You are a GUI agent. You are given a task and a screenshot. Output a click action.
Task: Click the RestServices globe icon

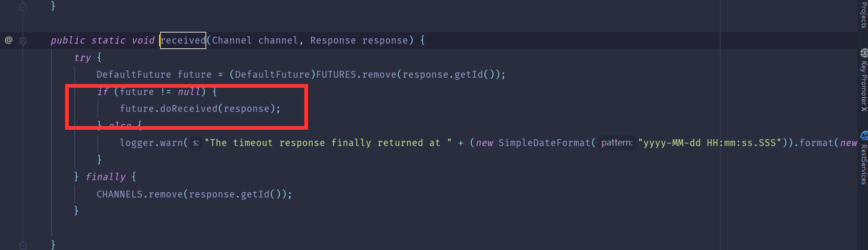tap(864, 136)
